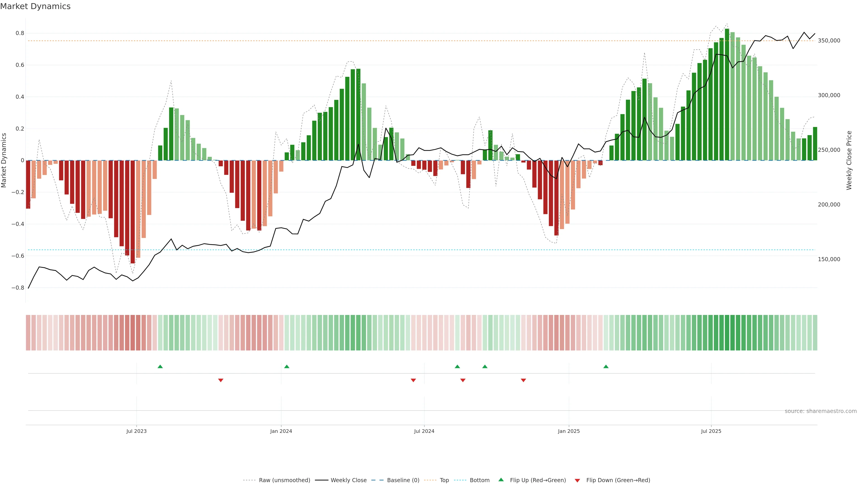
Task: Click the Flip Down red triangle legend icon
Action: pos(577,480)
